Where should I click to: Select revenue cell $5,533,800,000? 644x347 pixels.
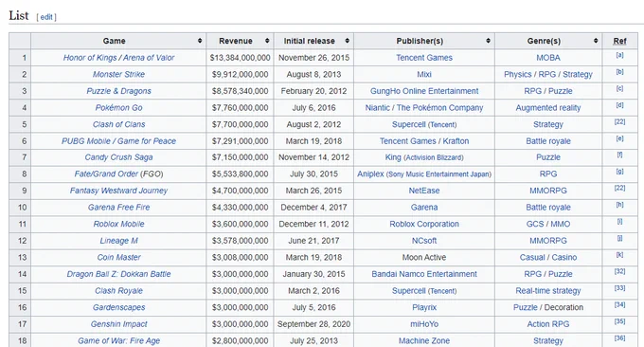241,173
